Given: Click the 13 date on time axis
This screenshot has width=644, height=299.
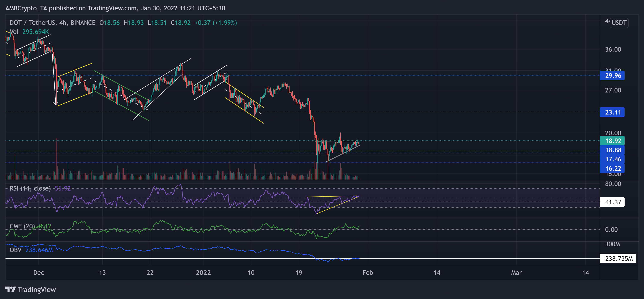Looking at the screenshot, I should click(102, 272).
